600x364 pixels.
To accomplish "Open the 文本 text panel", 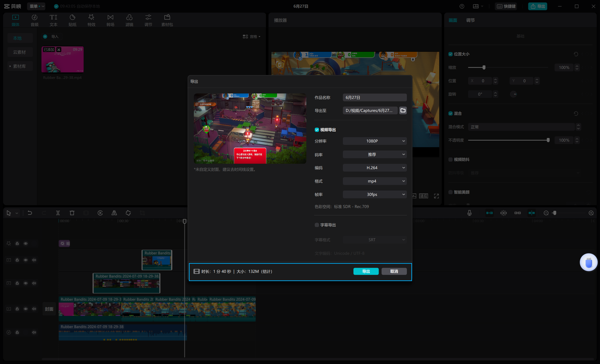I will point(54,20).
